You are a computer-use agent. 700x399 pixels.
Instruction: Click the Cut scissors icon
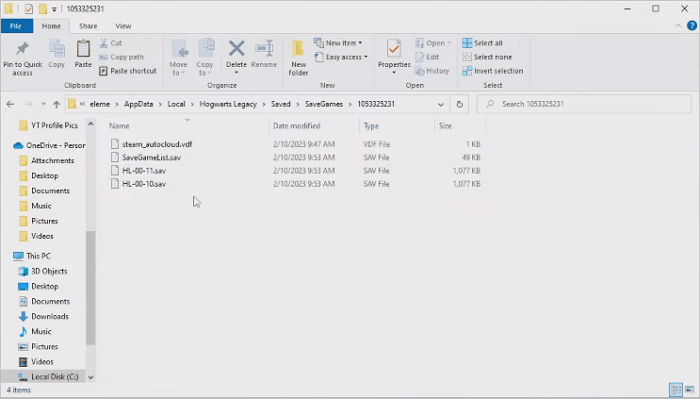coord(104,43)
